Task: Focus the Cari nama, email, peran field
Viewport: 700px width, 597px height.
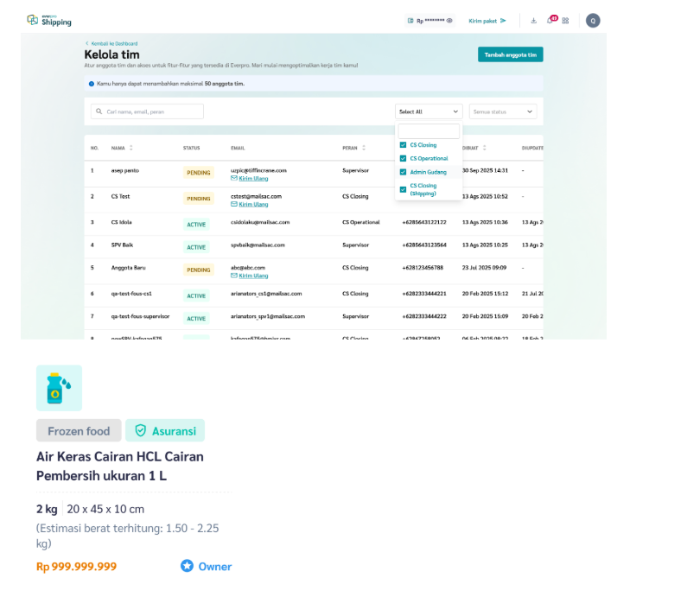Action: [148, 111]
